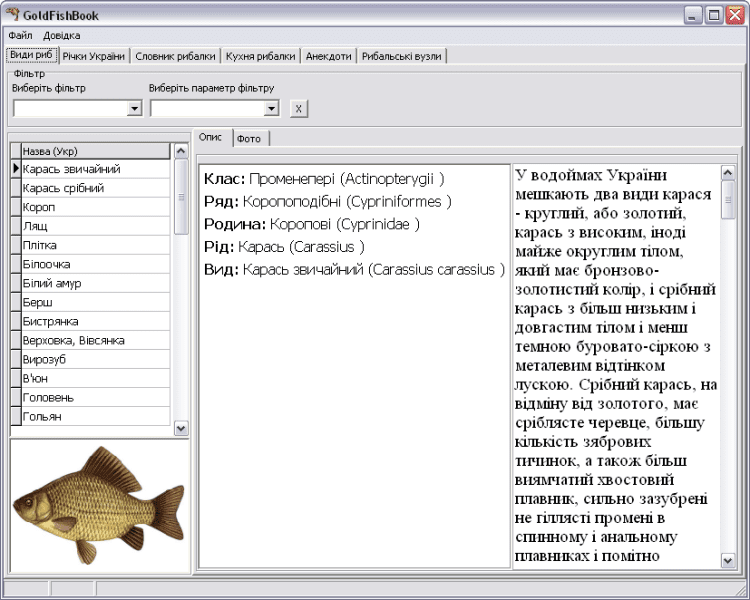Open the Словник рибалки tab

(x=175, y=56)
